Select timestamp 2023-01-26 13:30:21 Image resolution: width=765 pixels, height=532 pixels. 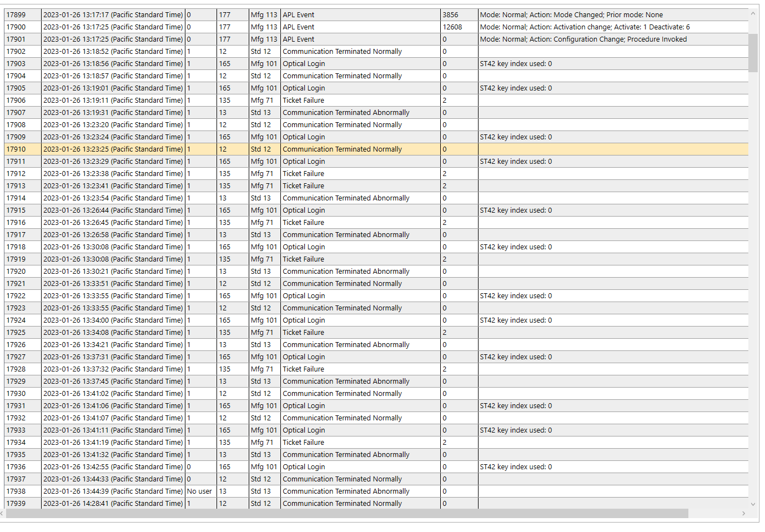coord(113,272)
